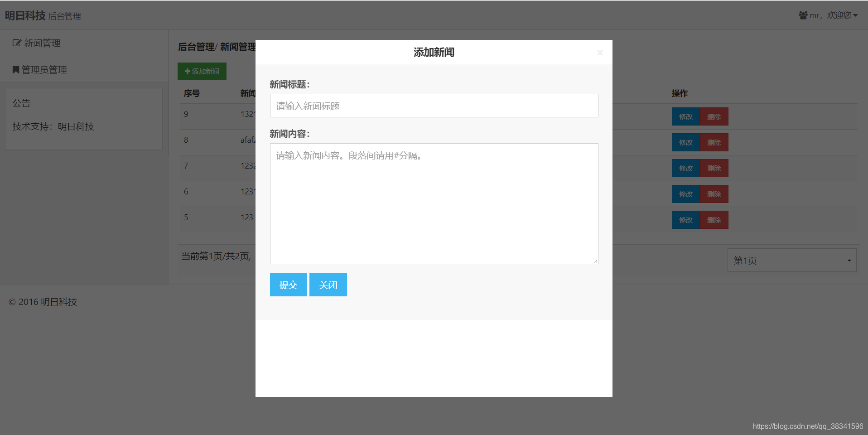Click 修改 for row 8
Image resolution: width=868 pixels, height=435 pixels.
click(x=686, y=142)
